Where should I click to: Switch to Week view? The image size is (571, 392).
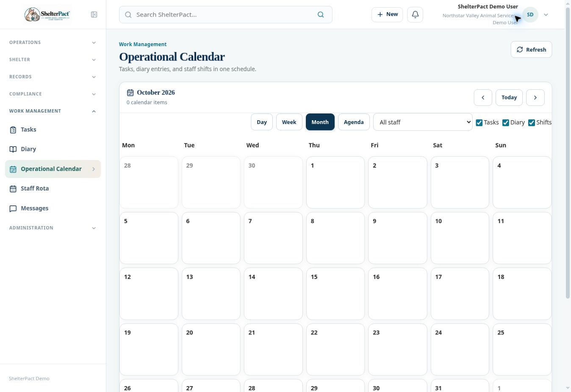[x=289, y=122]
